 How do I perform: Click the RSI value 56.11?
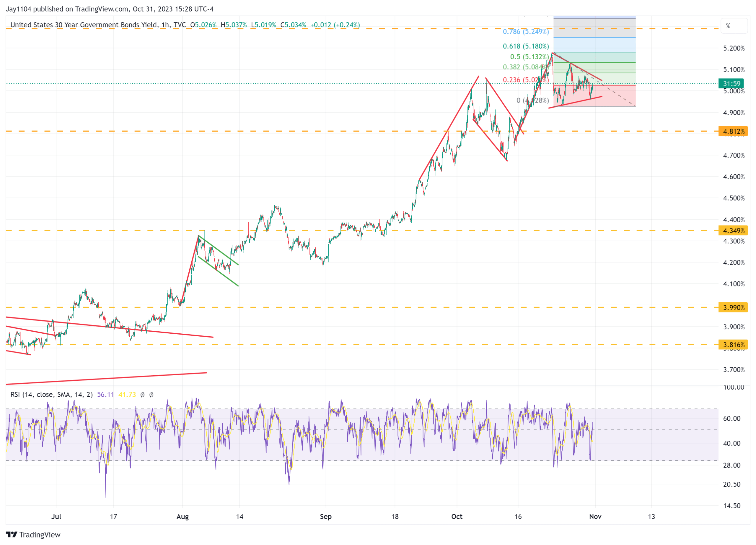coord(105,395)
